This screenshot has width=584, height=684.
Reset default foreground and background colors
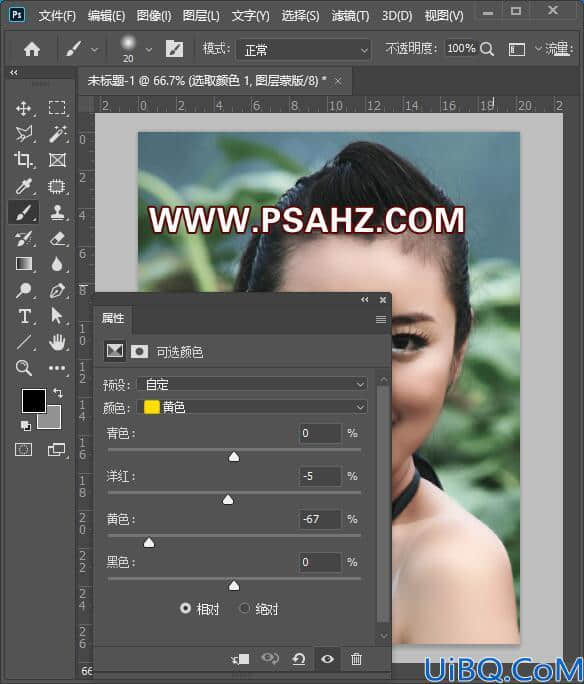26,426
